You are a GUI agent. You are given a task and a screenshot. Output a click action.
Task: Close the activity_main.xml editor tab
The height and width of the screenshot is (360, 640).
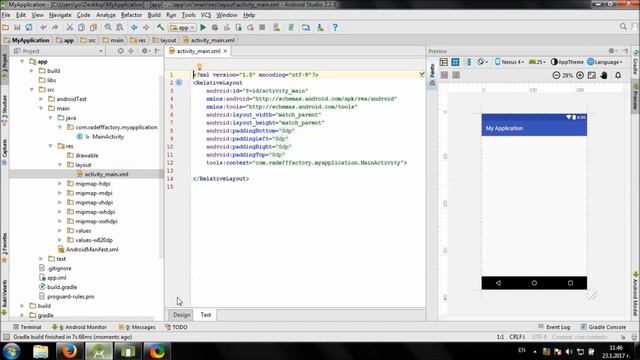(x=225, y=51)
